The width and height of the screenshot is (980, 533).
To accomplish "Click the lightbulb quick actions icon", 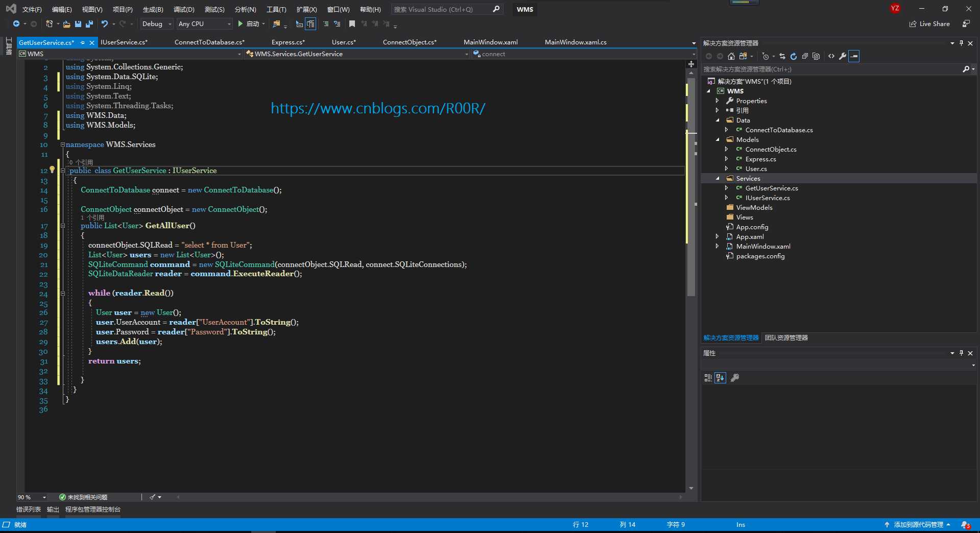I will pyautogui.click(x=52, y=169).
